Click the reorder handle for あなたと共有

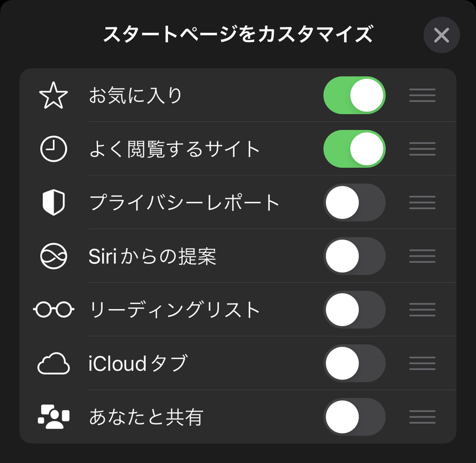pos(422,418)
